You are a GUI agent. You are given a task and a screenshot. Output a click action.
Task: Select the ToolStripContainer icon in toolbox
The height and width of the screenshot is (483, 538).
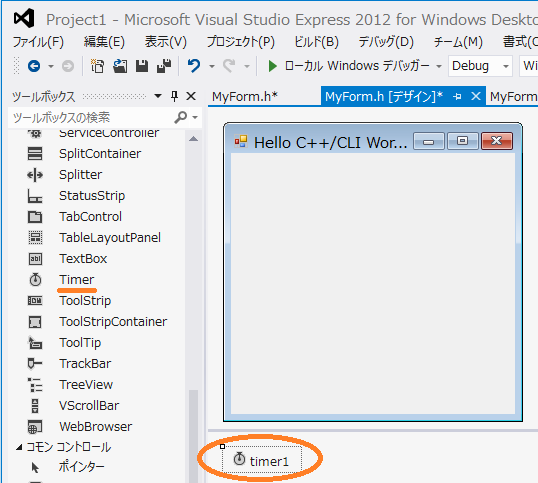[35, 322]
